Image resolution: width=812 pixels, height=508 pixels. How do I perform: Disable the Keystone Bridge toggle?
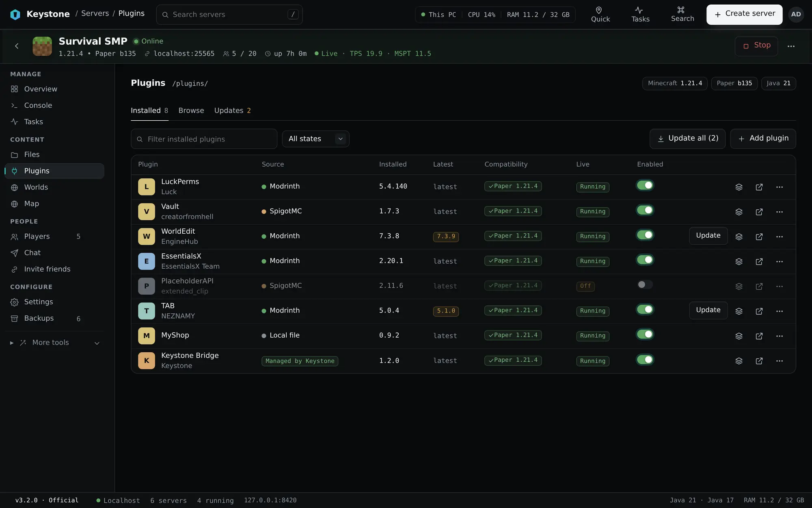pyautogui.click(x=645, y=360)
